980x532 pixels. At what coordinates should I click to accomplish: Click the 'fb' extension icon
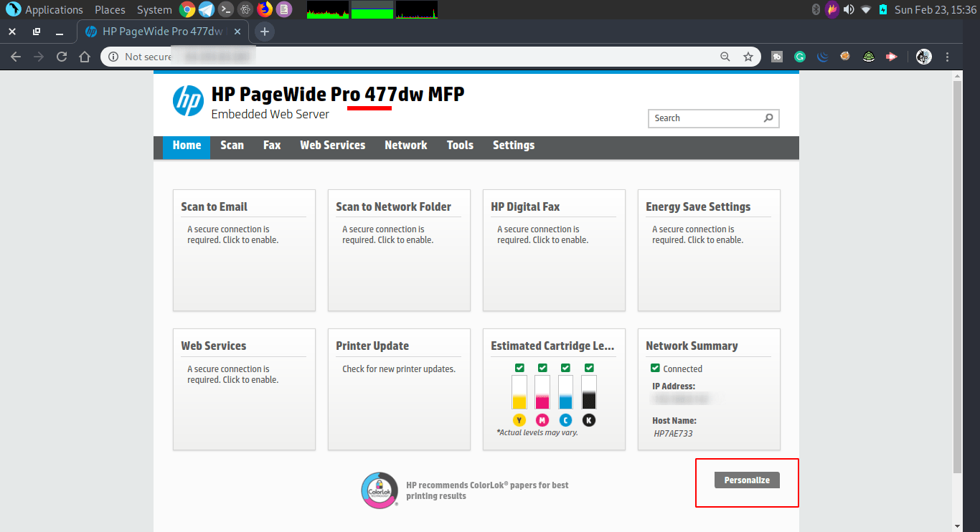coord(777,57)
